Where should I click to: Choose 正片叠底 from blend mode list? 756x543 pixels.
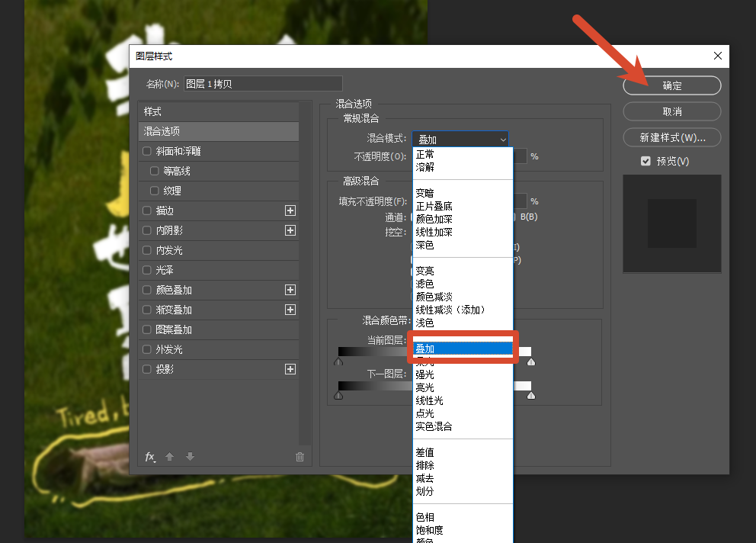click(x=434, y=206)
